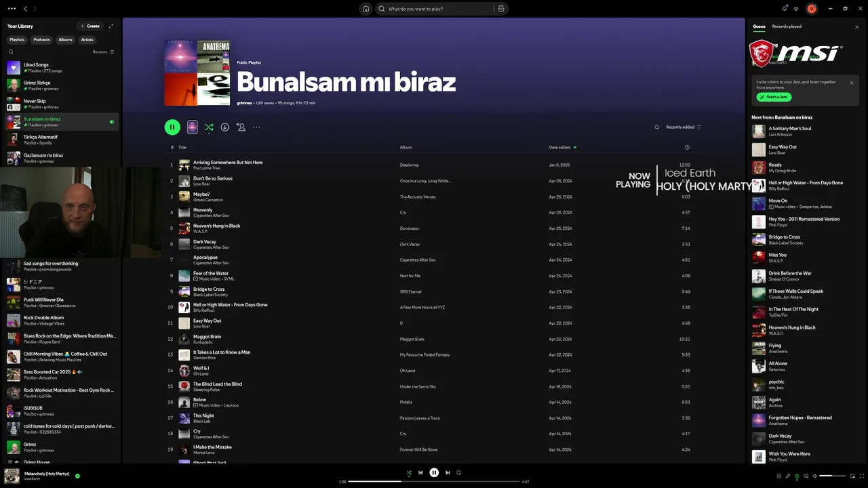868x488 pixels.
Task: Open the Türkçe Alternatif playlist
Action: (x=61, y=140)
